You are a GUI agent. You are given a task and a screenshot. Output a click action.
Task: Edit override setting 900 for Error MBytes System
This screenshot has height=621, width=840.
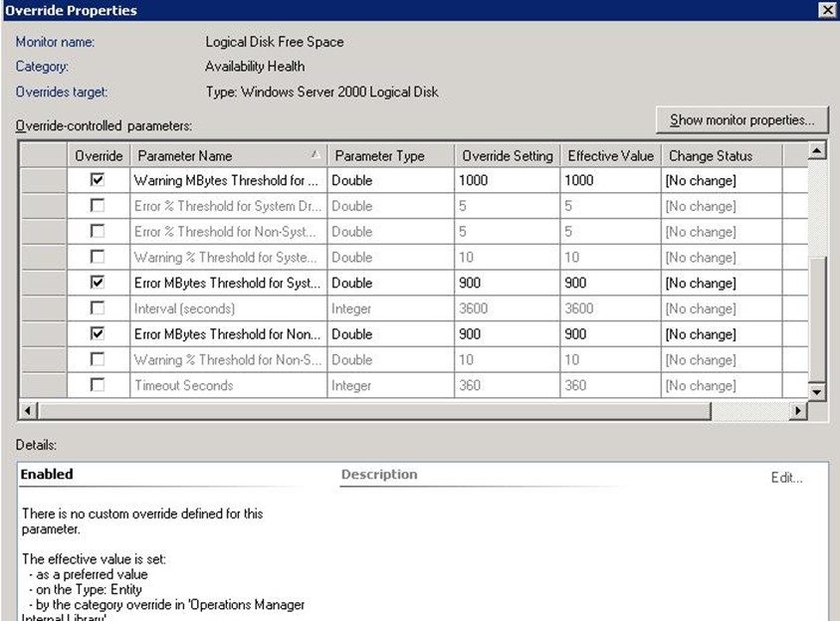pos(507,283)
